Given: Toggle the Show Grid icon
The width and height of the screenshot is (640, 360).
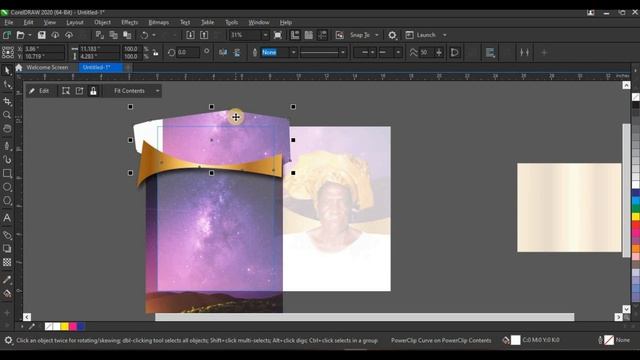Looking at the screenshot, I should 309,35.
